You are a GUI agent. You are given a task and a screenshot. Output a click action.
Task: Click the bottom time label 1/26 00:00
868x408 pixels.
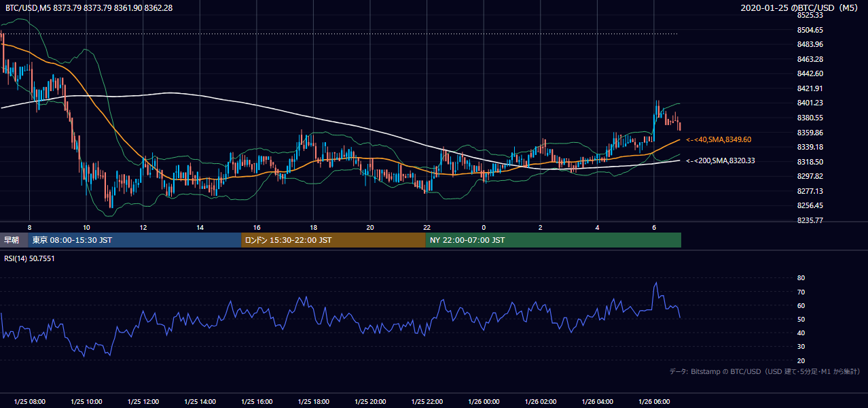point(484,402)
